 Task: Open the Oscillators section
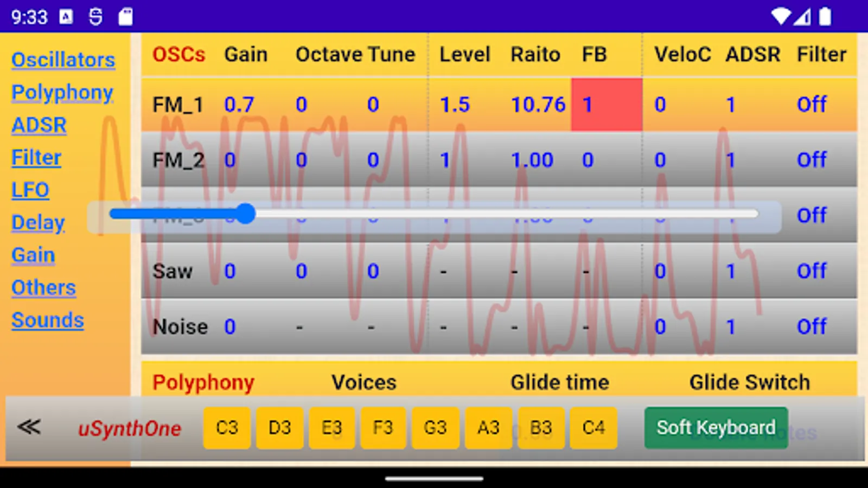(x=63, y=60)
